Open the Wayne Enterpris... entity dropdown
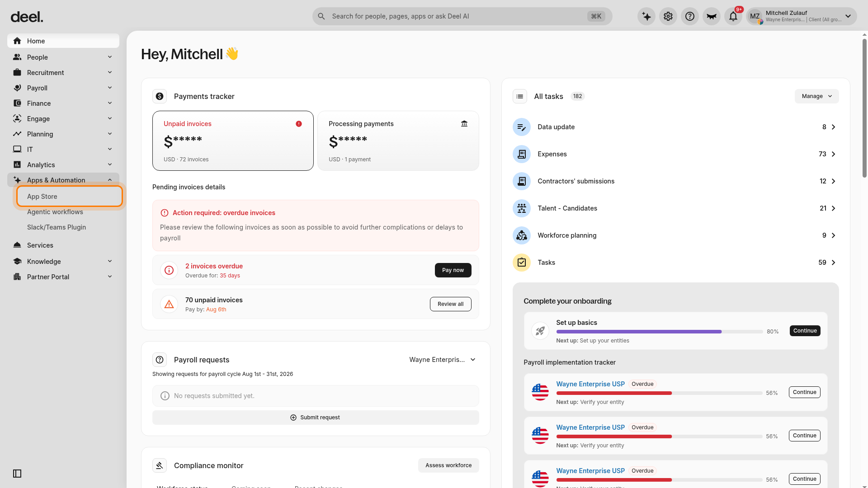 [442, 360]
